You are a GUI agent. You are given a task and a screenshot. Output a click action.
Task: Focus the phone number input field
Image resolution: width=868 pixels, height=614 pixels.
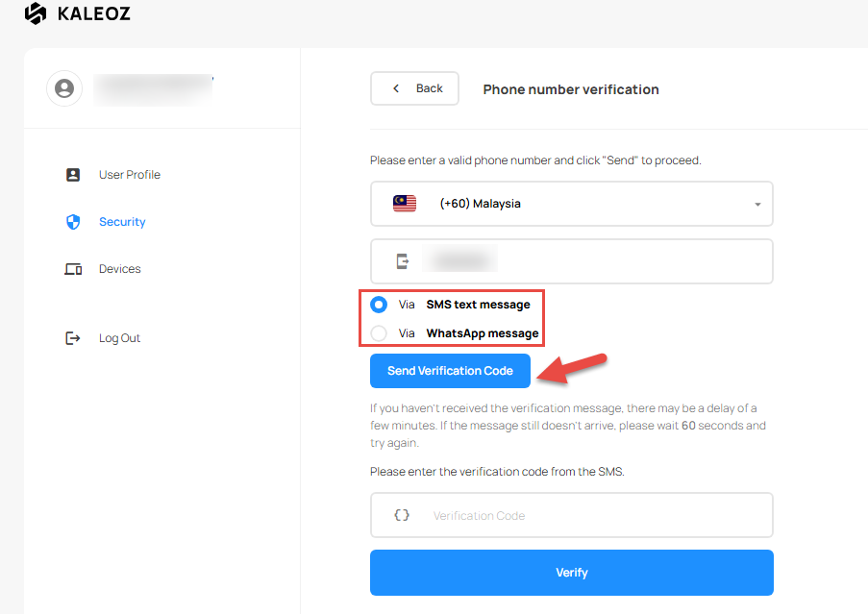572,261
